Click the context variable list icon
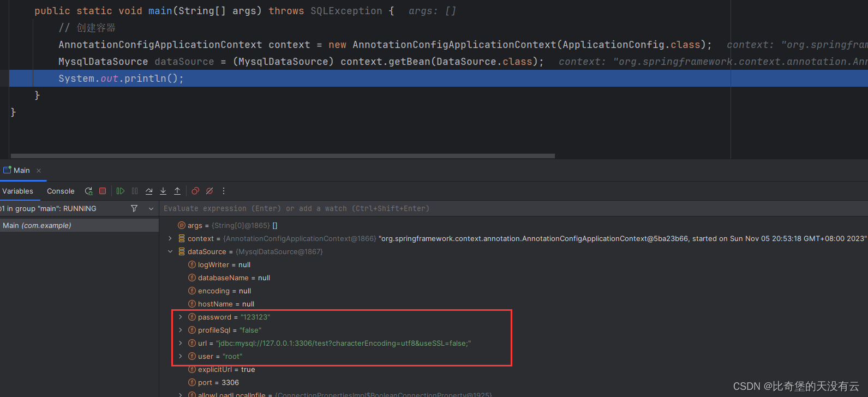868x397 pixels. click(182, 238)
